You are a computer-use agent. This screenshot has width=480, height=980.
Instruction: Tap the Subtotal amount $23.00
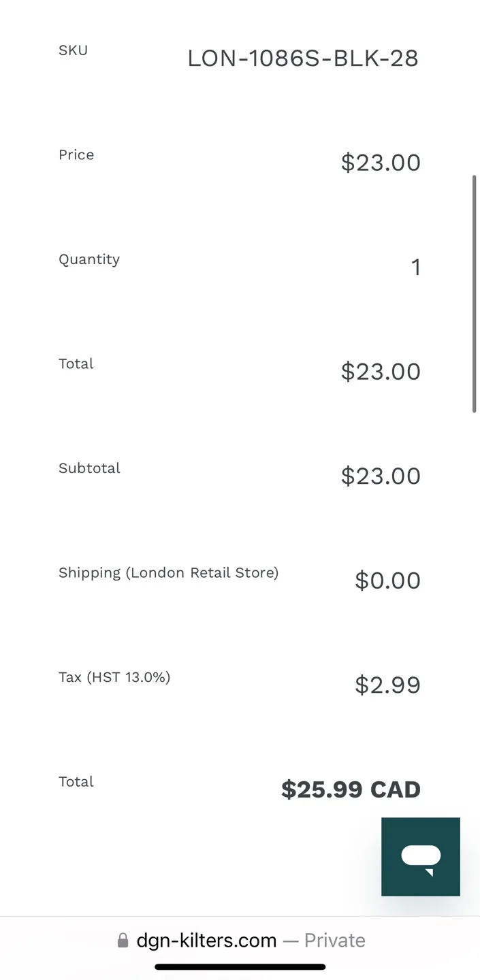[x=381, y=476]
